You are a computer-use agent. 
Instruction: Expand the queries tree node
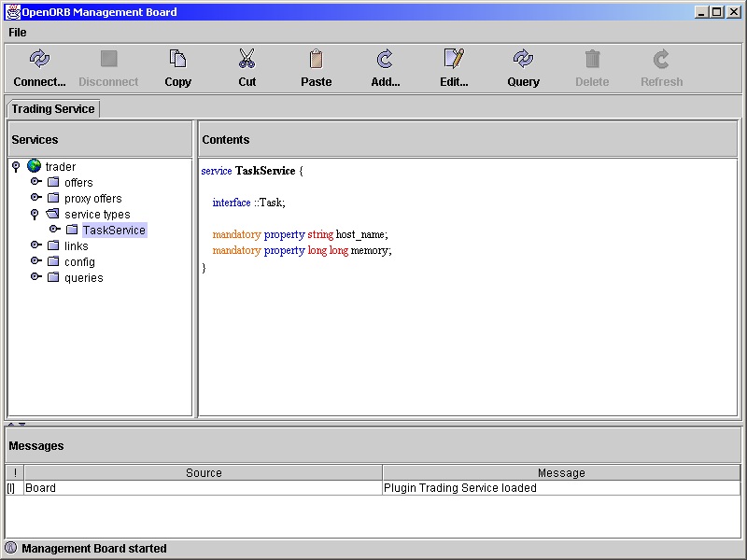[35, 276]
